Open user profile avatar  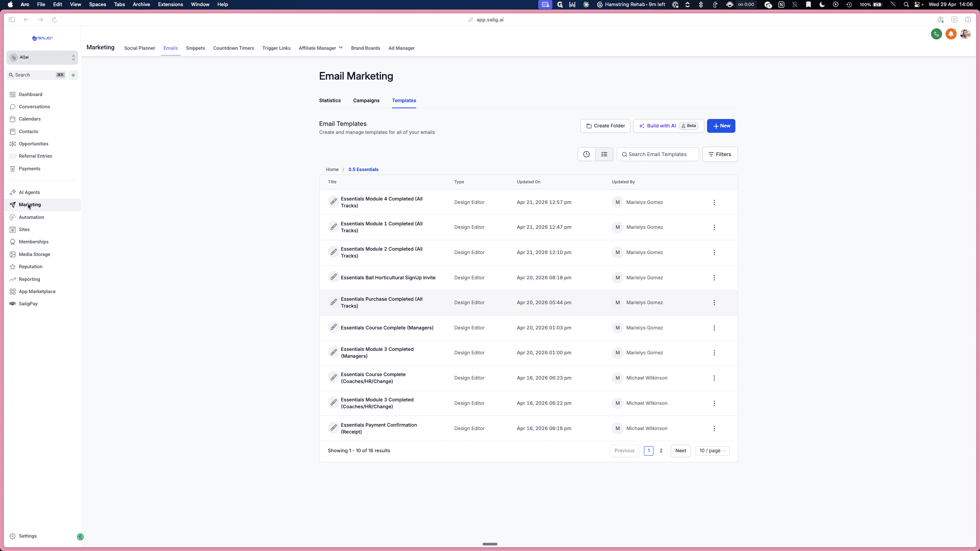tap(965, 34)
